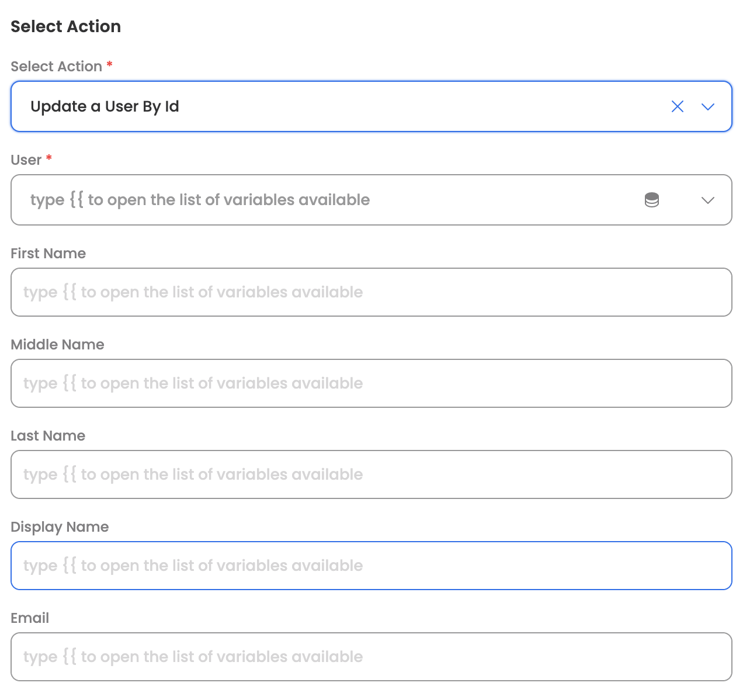Select the Last Name input box
743x700 pixels.
click(371, 474)
